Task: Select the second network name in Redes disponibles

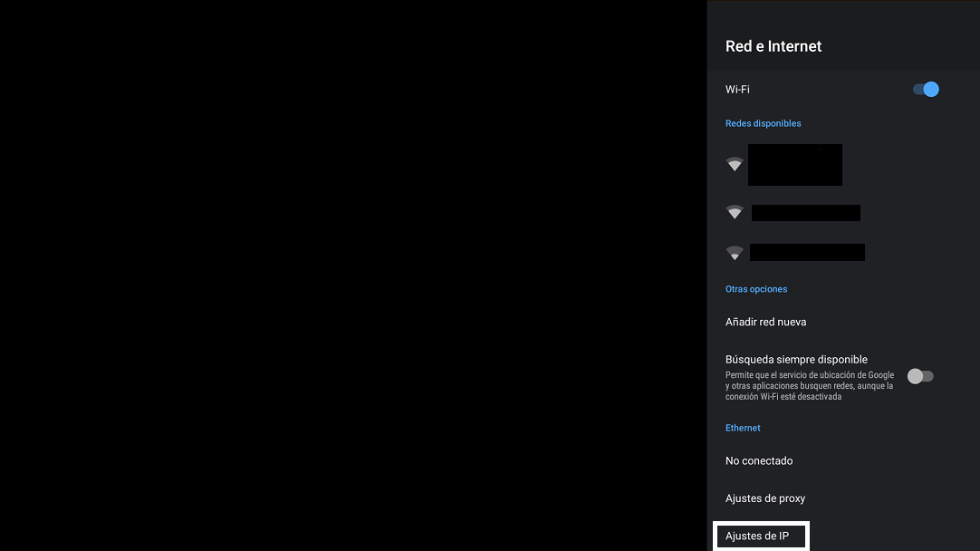Action: [805, 213]
